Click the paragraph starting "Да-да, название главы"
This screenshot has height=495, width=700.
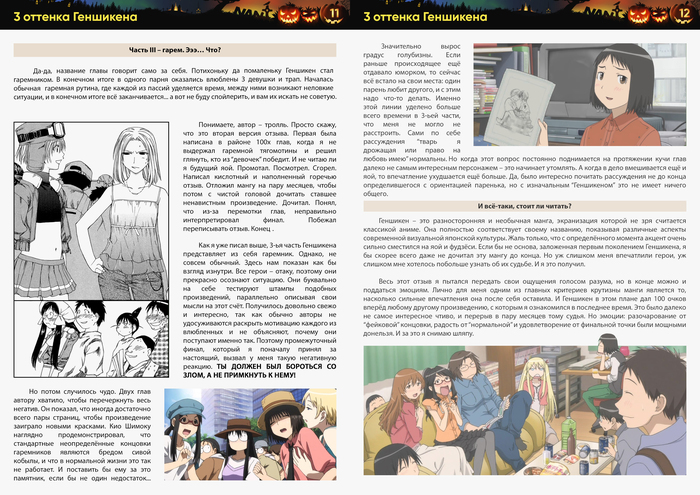coord(175,83)
